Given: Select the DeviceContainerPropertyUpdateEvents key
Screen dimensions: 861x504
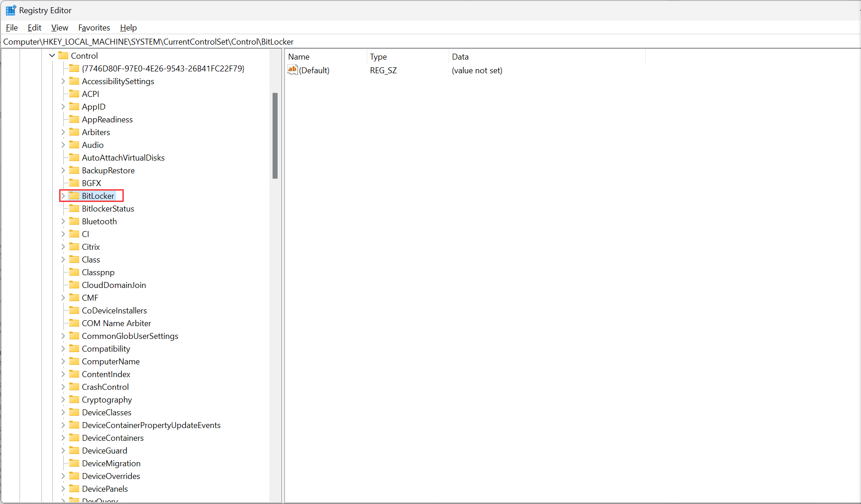Looking at the screenshot, I should point(151,425).
